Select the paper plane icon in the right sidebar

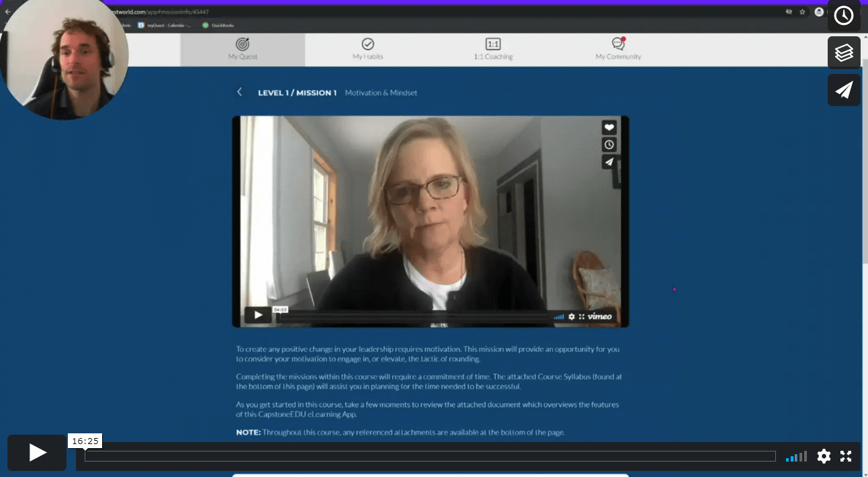coord(844,89)
